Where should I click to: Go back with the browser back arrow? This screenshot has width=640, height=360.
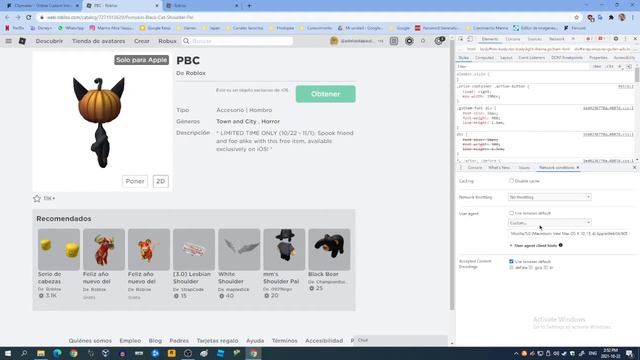coord(7,18)
